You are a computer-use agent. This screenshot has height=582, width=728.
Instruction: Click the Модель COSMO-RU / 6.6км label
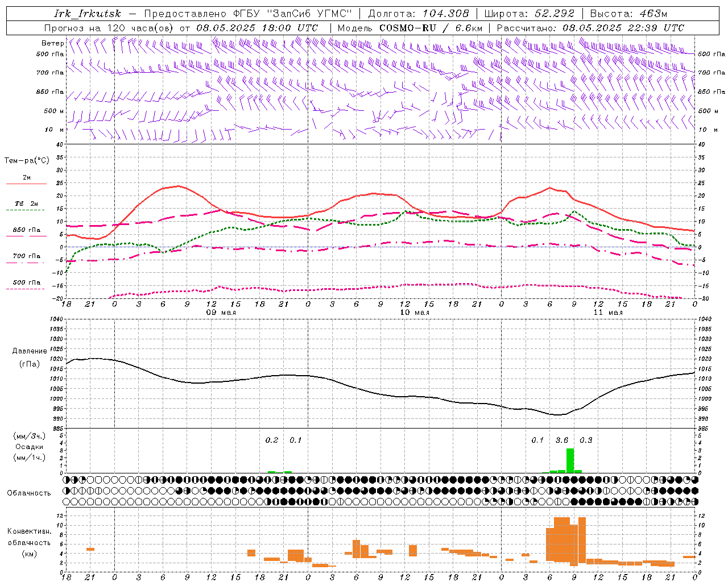pos(410,28)
